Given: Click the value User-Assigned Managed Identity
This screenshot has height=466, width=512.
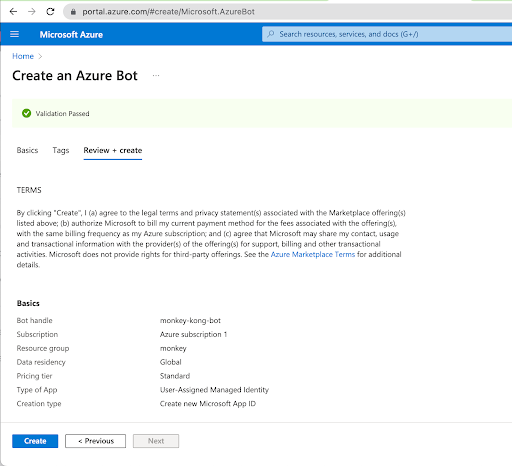Looking at the screenshot, I should pyautogui.click(x=214, y=390).
